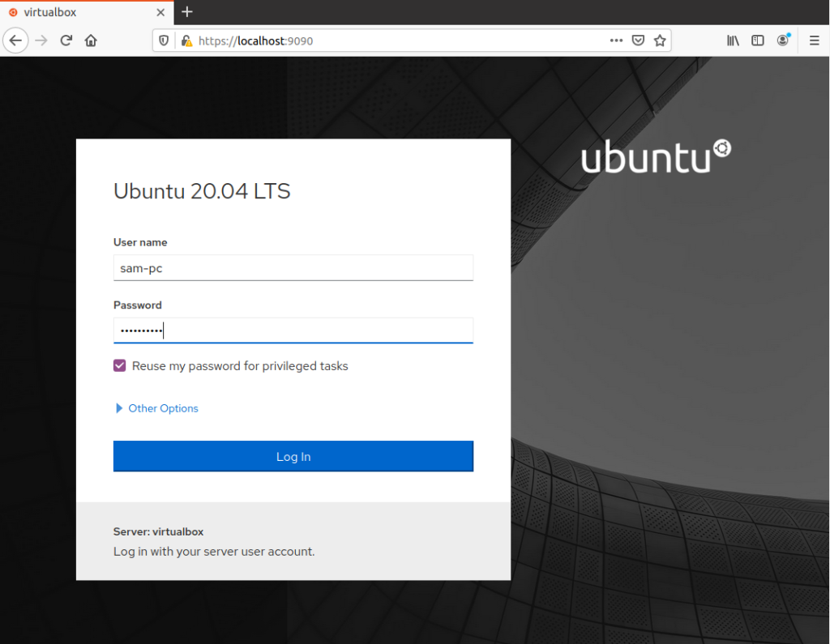830x644 pixels.
Task: Open a new browser tab
Action: (187, 12)
